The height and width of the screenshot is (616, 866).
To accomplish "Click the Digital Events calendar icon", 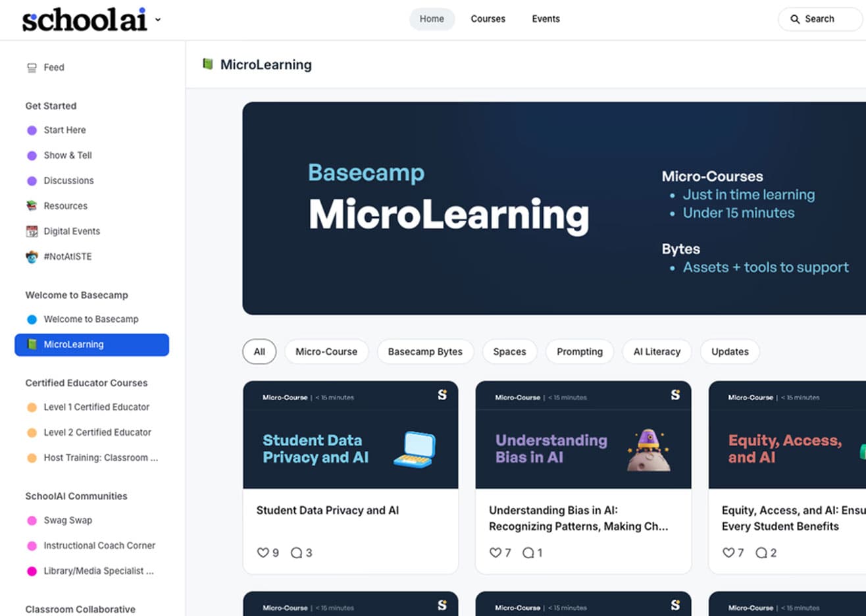I will pyautogui.click(x=32, y=231).
